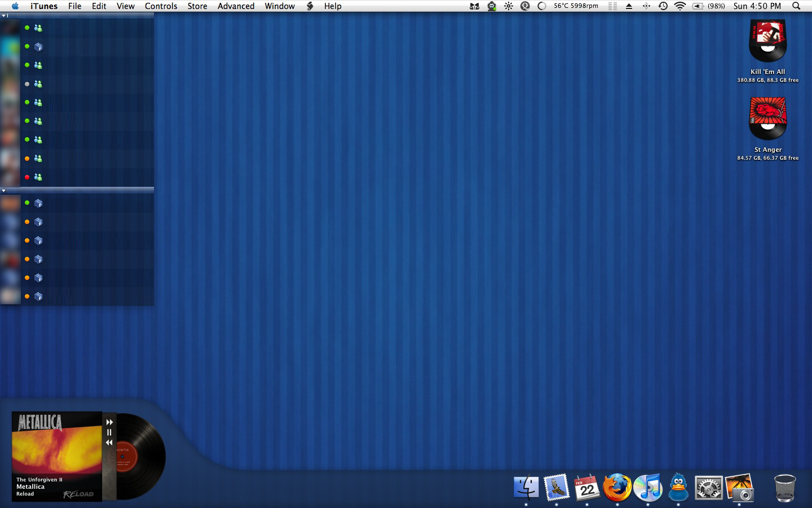
Task: Open the Store menu
Action: 197,6
